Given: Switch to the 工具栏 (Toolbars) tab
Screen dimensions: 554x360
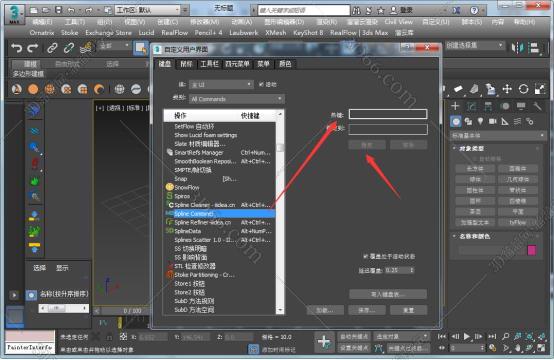Looking at the screenshot, I should (210, 64).
